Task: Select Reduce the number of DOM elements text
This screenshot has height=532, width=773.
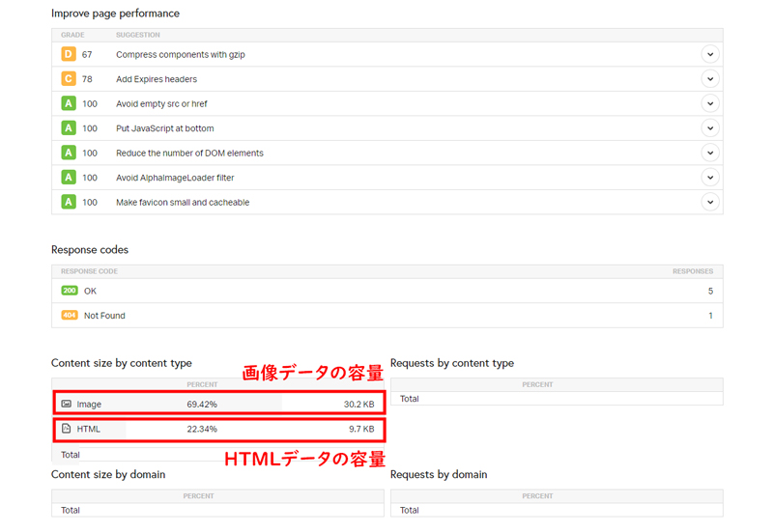Action: 189,154
